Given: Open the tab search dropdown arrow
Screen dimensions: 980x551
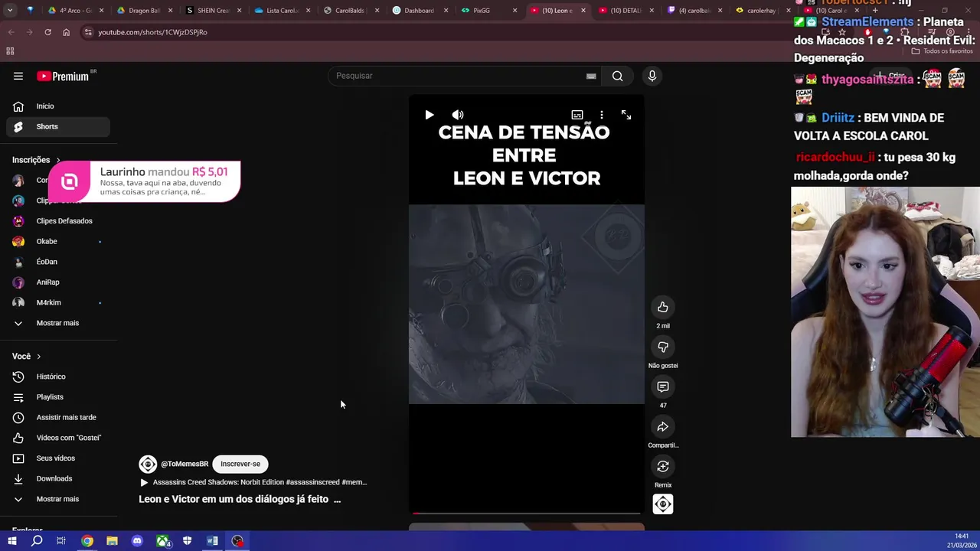Looking at the screenshot, I should (10, 11).
